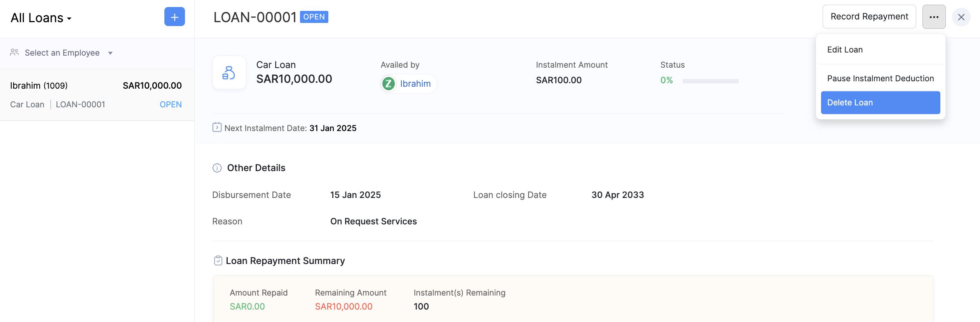Click the green Z avatar icon
The height and width of the screenshot is (322, 980).
pos(388,84)
